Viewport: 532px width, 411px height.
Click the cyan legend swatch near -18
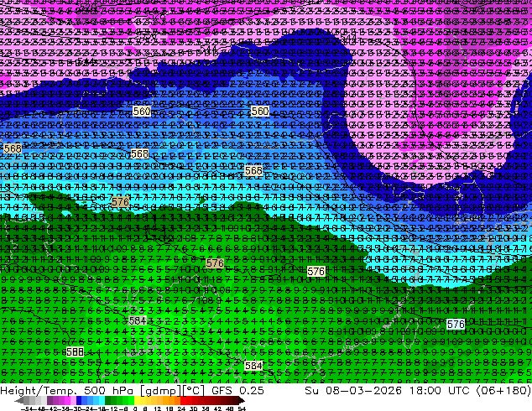tap(102, 401)
